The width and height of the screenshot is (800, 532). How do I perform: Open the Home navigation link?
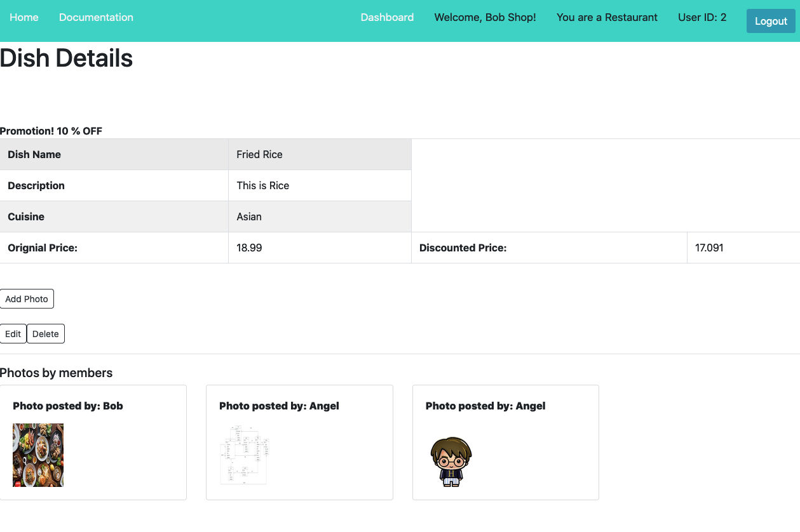coord(24,17)
